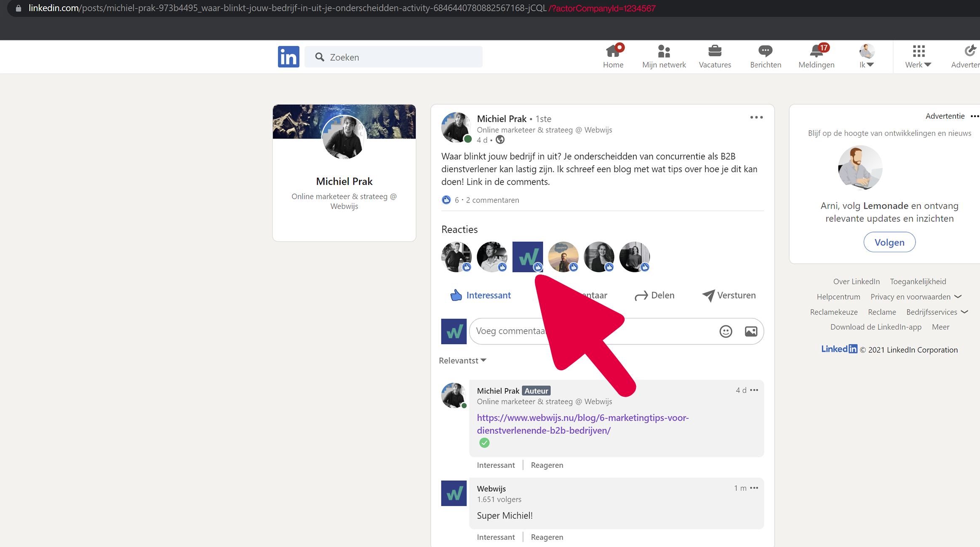Viewport: 980px width, 547px height.
Task: Click the Delen share button
Action: click(654, 295)
